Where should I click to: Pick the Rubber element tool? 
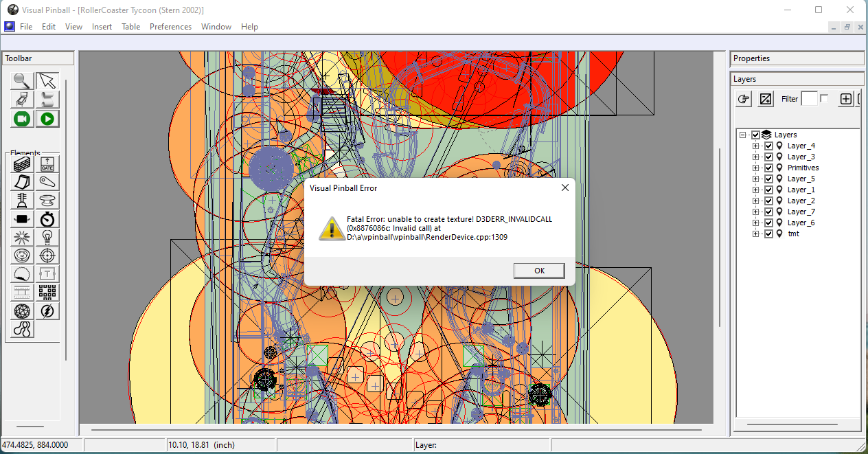tap(22, 330)
